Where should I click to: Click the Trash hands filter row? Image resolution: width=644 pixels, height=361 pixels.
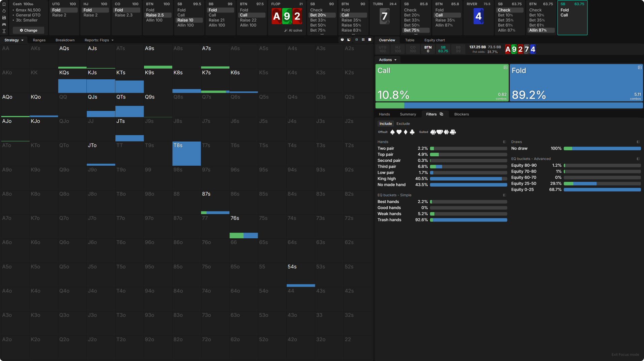point(442,220)
